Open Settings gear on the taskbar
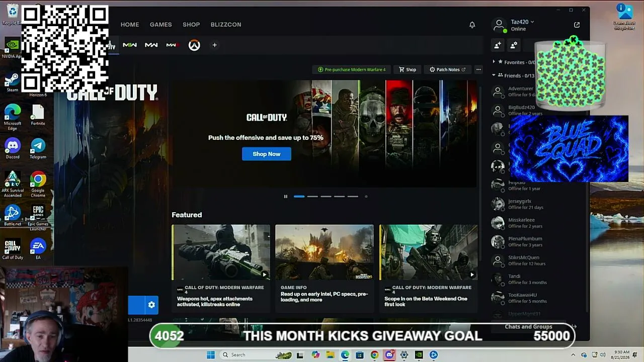 point(404,355)
